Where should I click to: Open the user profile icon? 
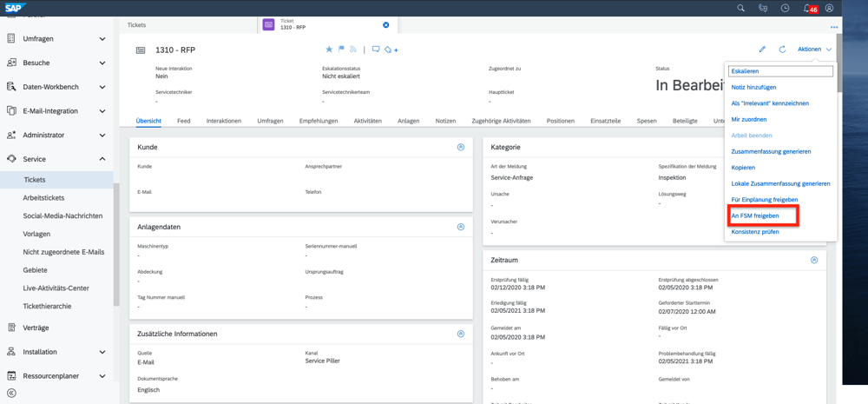[829, 8]
